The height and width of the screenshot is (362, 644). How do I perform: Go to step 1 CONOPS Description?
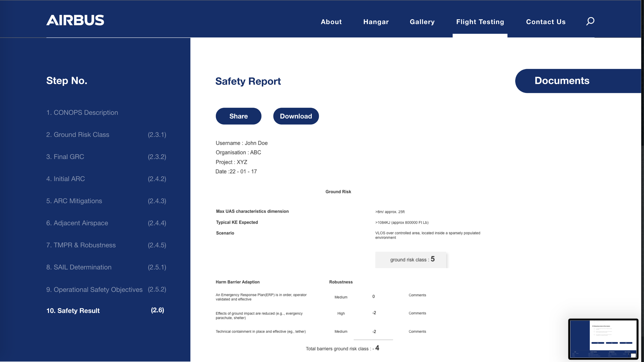pos(82,112)
